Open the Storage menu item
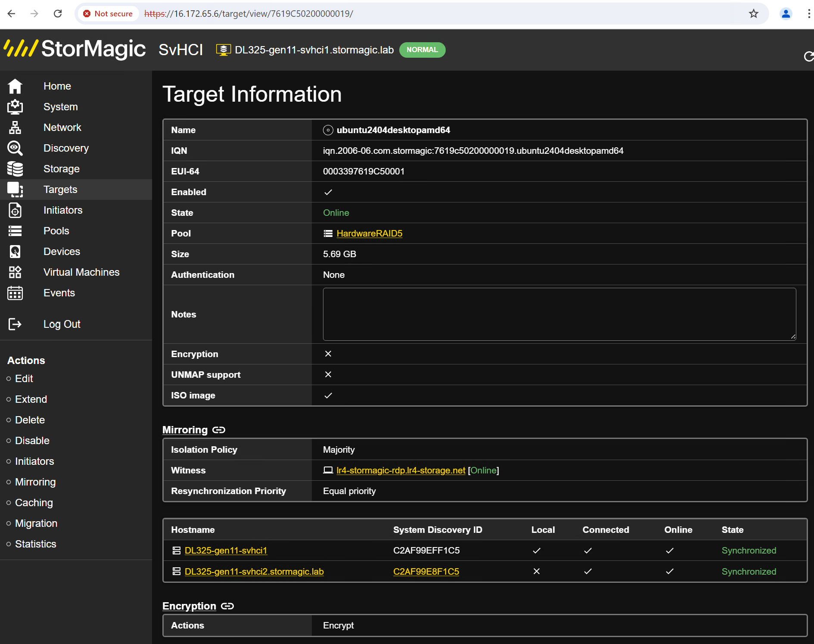This screenshot has width=814, height=644. coord(62,169)
